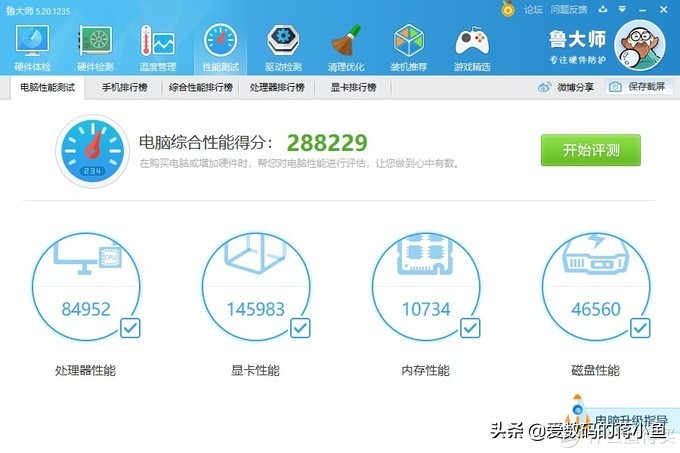The image size is (680, 453).
Task: Open the 论坛 forum link
Action: click(533, 9)
